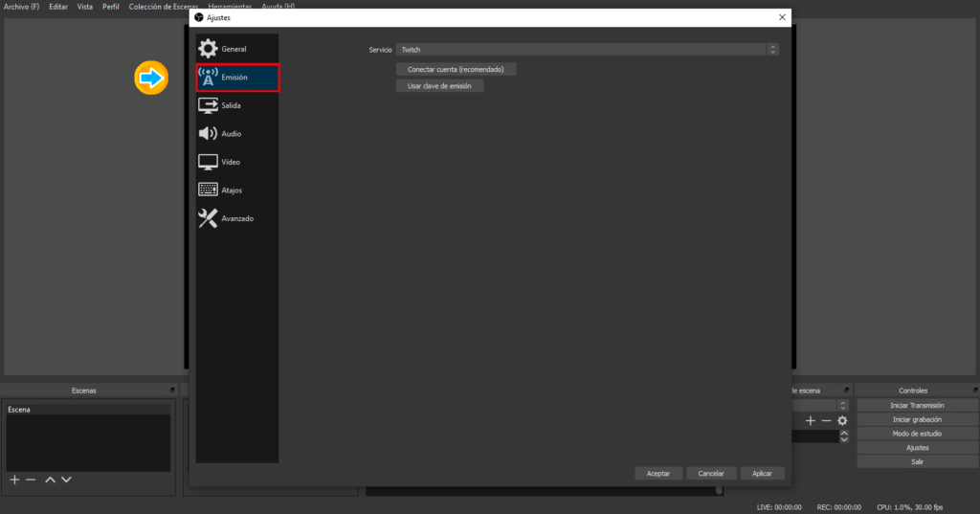Screen dimensions: 980x514
Task: Move scene up with arrow icon
Action: pos(50,479)
